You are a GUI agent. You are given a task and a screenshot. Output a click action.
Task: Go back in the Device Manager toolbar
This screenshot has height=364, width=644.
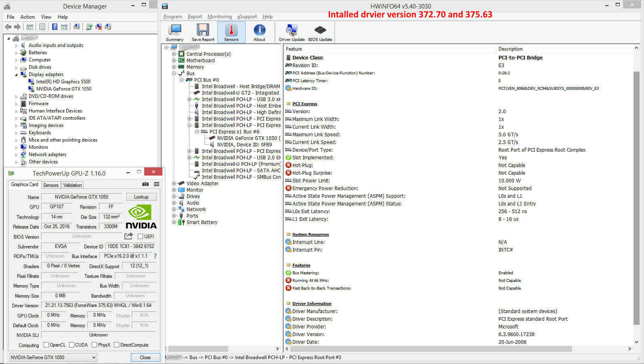pos(8,27)
